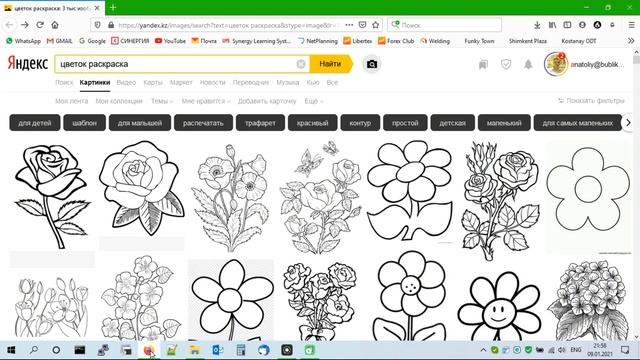Open the Windows Start menu
The width and height of the screenshot is (640, 360).
(11, 350)
